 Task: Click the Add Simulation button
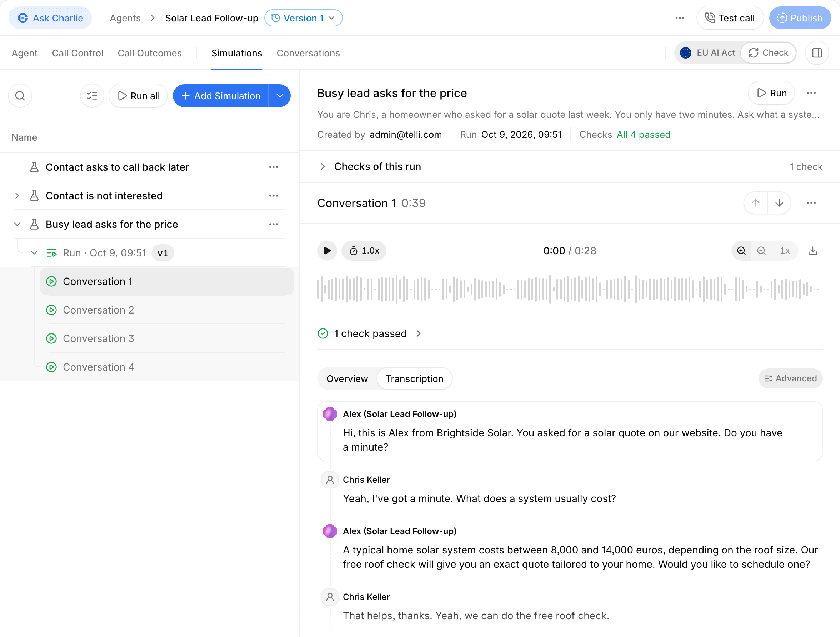pyautogui.click(x=221, y=96)
